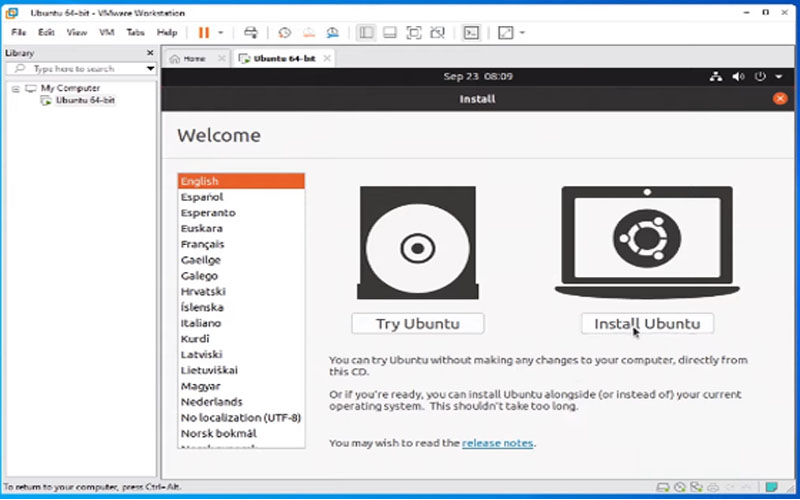Select English in the language list
Viewport: 800px width, 500px height.
[241, 181]
